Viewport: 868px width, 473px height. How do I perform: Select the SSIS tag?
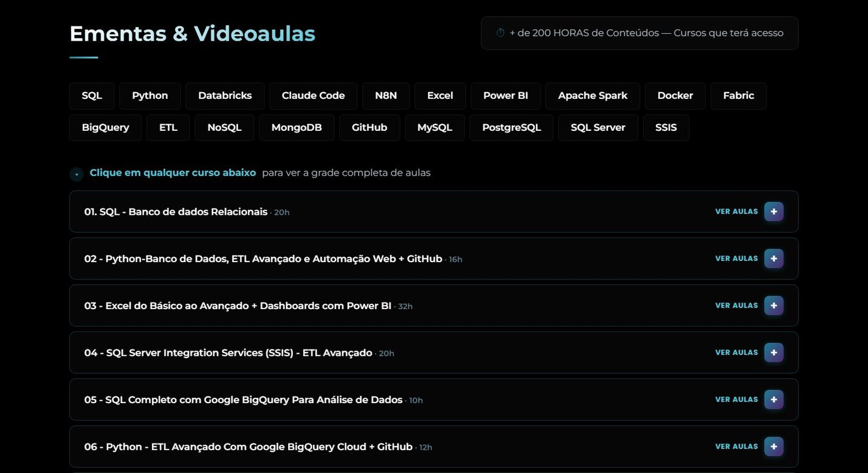(x=666, y=128)
